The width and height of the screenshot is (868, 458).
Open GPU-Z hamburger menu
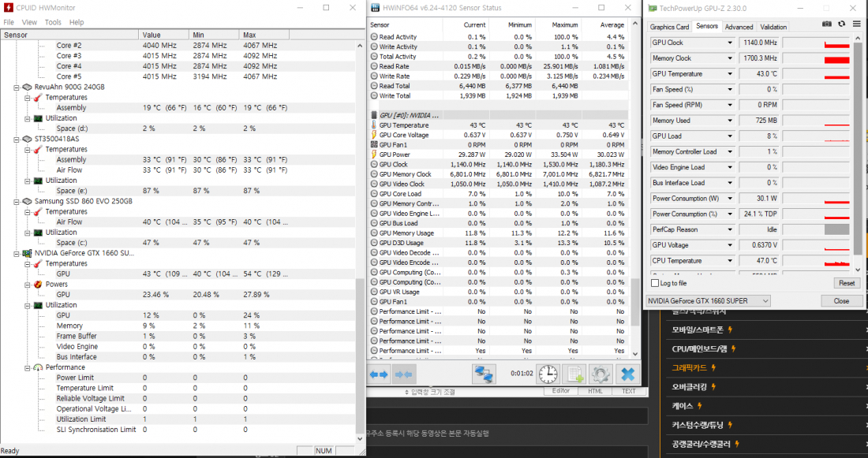pos(856,24)
